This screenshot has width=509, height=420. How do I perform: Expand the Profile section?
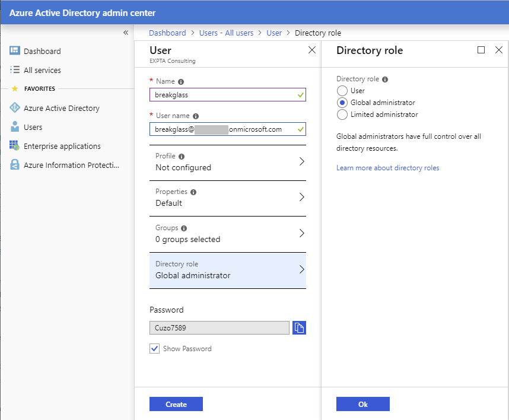228,161
